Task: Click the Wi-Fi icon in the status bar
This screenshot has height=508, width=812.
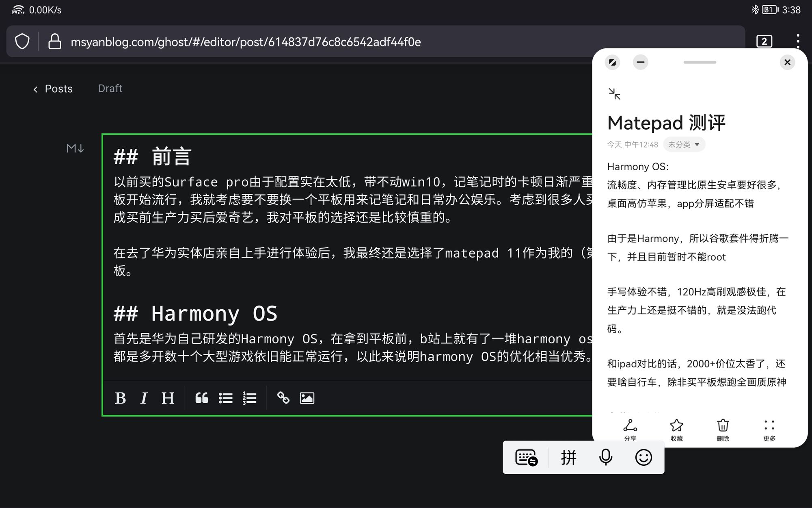Action: coord(18,10)
